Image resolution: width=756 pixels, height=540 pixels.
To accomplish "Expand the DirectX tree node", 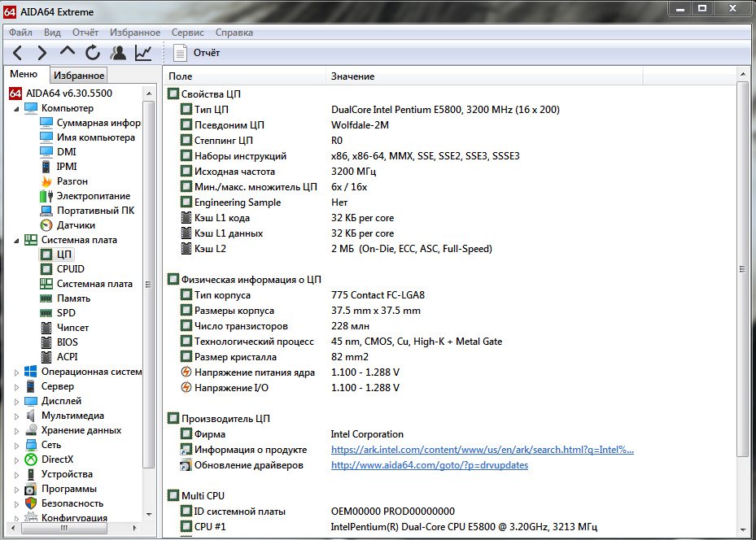I will [x=16, y=460].
